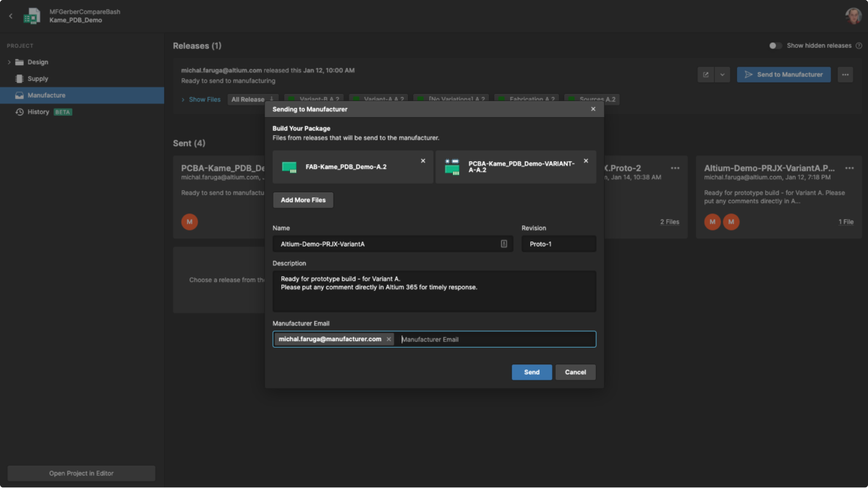Select Manufacture in the project sidebar
868x488 pixels.
pos(46,95)
